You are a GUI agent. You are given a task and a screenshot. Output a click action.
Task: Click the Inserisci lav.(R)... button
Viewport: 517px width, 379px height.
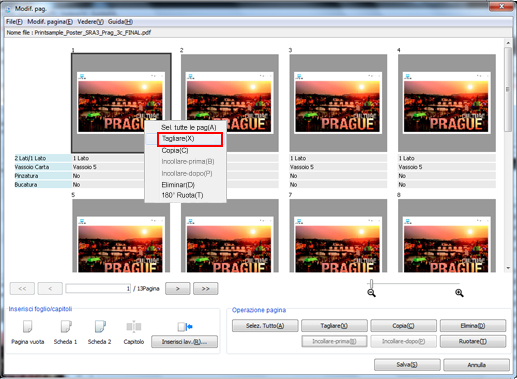point(184,342)
